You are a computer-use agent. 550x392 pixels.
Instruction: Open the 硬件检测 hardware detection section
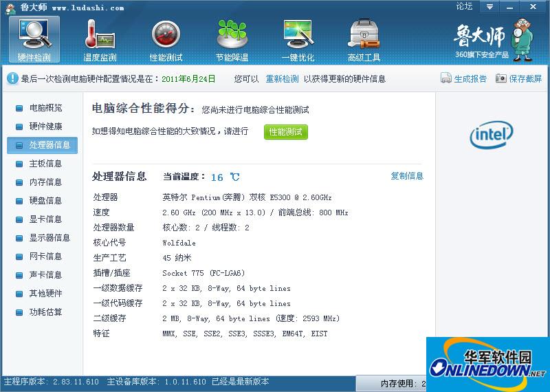(34, 40)
